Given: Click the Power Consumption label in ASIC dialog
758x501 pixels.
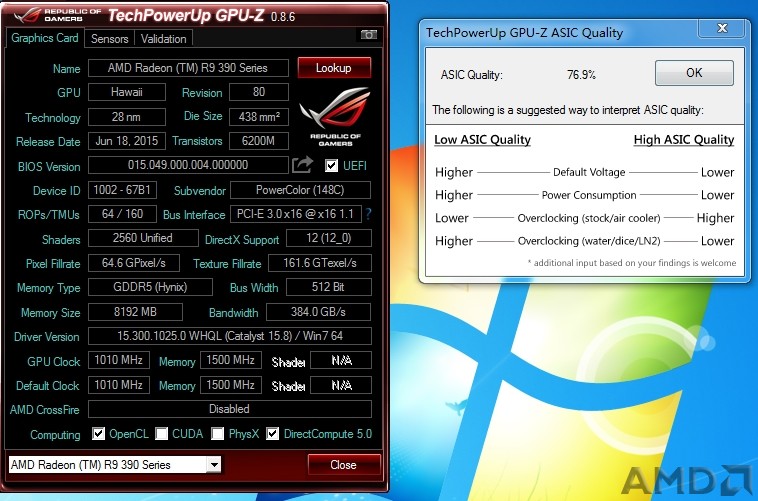Looking at the screenshot, I should tap(589, 195).
